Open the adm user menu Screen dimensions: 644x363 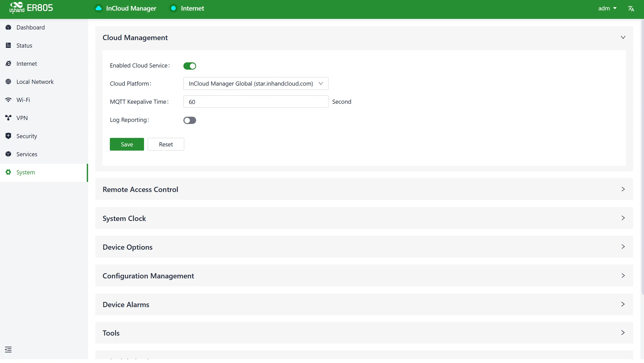coord(607,9)
